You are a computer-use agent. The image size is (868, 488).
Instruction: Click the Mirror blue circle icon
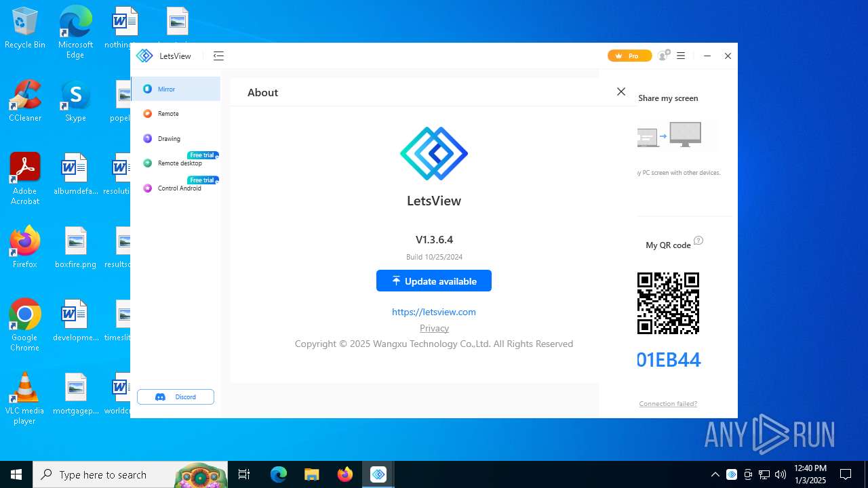[x=147, y=89]
